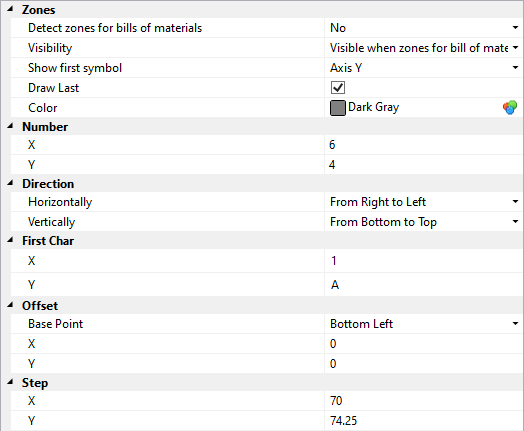Screen dimensions: 524x431
Task: Open the color picker icon beside Dark Gray
Action: point(510,108)
